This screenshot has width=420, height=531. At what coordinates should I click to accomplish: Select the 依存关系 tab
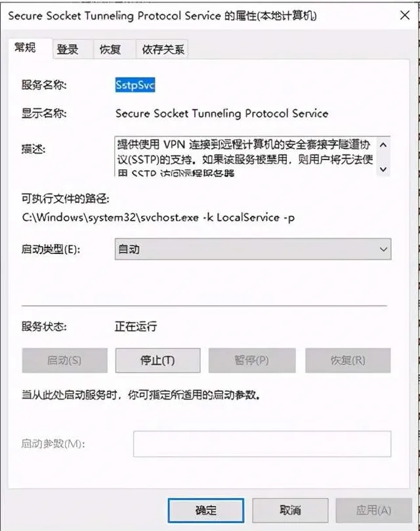pos(162,49)
